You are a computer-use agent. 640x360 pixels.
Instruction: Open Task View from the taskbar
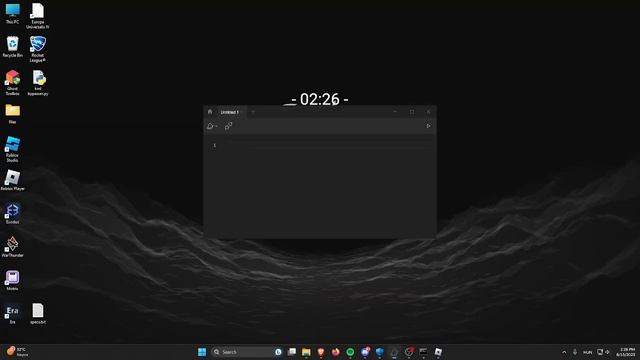click(291, 352)
